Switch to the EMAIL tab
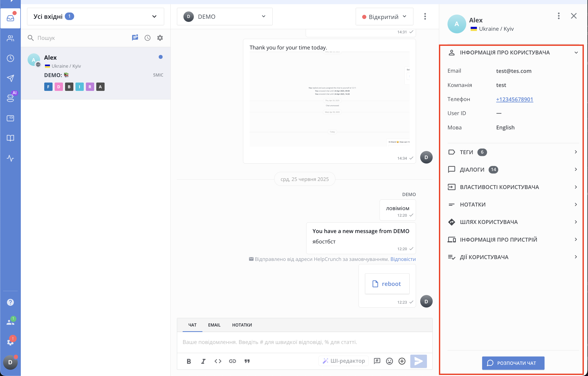This screenshot has height=376, width=588. tap(214, 325)
